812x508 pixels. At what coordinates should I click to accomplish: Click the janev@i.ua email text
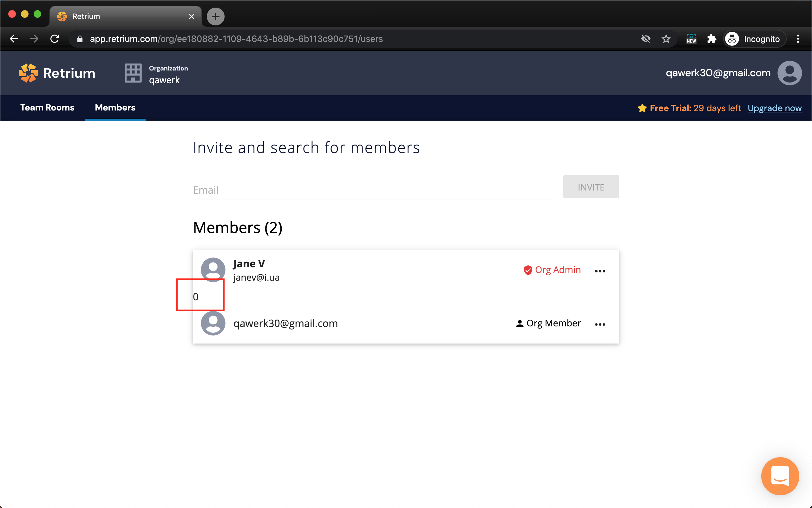(x=256, y=277)
